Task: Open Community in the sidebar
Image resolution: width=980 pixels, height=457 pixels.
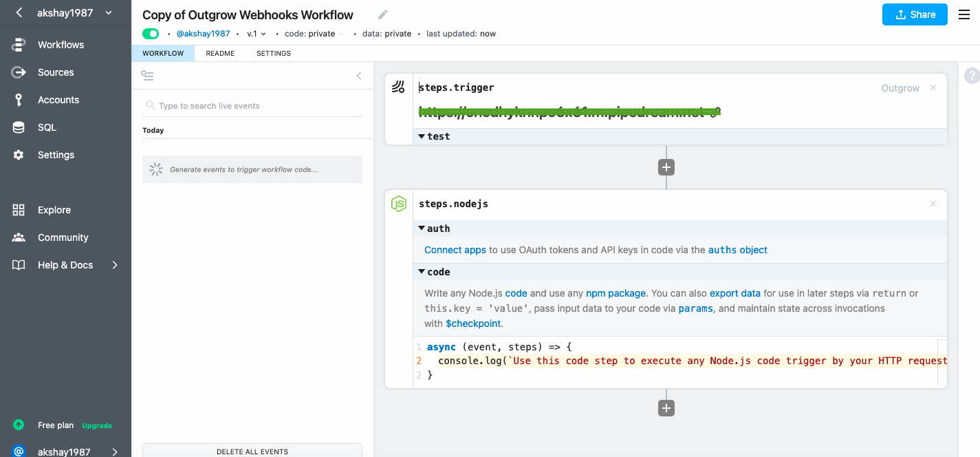Action: 63,237
